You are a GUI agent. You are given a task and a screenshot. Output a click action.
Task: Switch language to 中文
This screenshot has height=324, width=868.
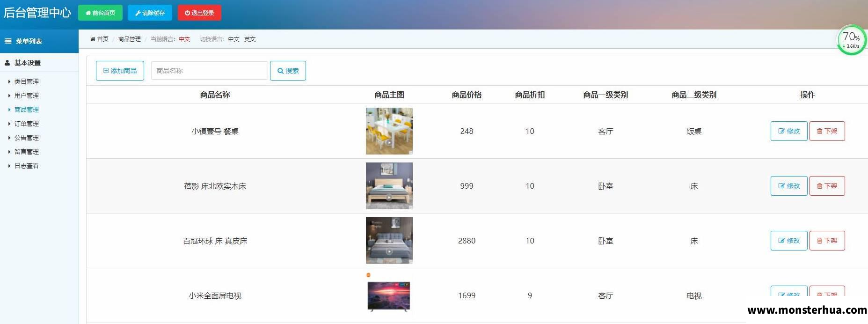[233, 39]
